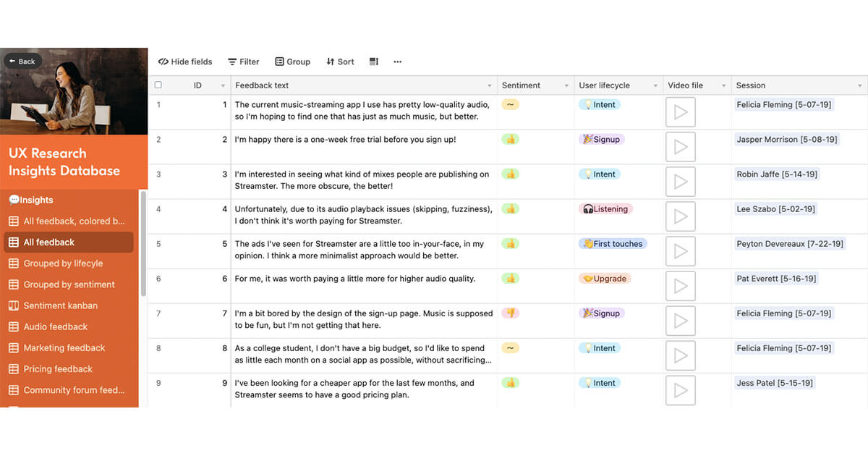Open Grouped by lifecycle view
This screenshot has height=456, width=868.
click(x=63, y=263)
